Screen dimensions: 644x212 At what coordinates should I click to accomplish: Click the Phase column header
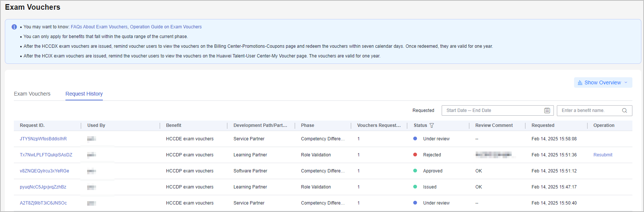coord(307,125)
